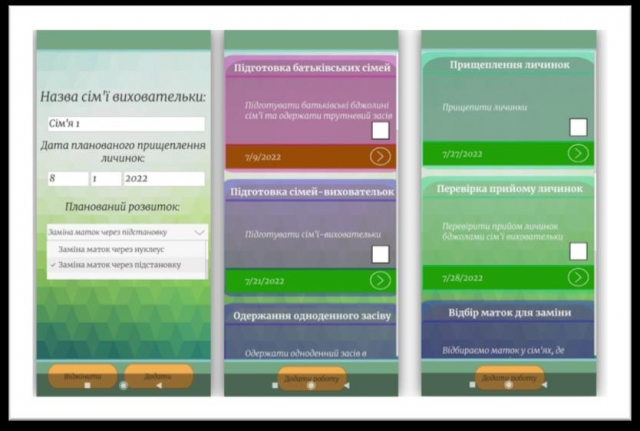
Task: Click the Відмінити button
Action: point(83,376)
